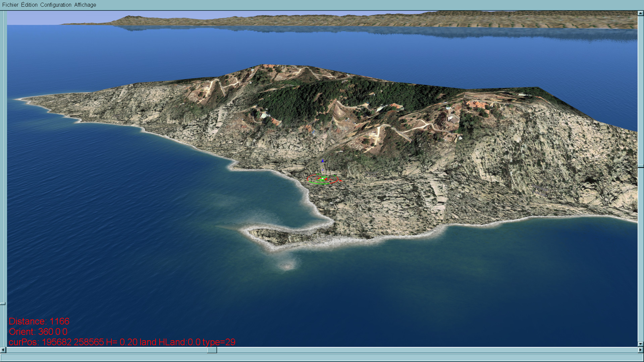Click the right scrollbar up arrow
This screenshot has height=362, width=644.
coord(640,13)
